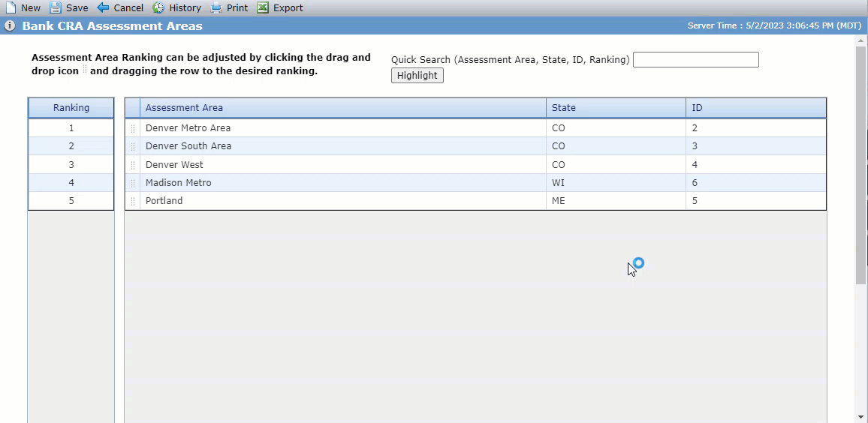The width and height of the screenshot is (868, 423).
Task: Click the vertical scrollbar thumb
Action: click(861, 166)
